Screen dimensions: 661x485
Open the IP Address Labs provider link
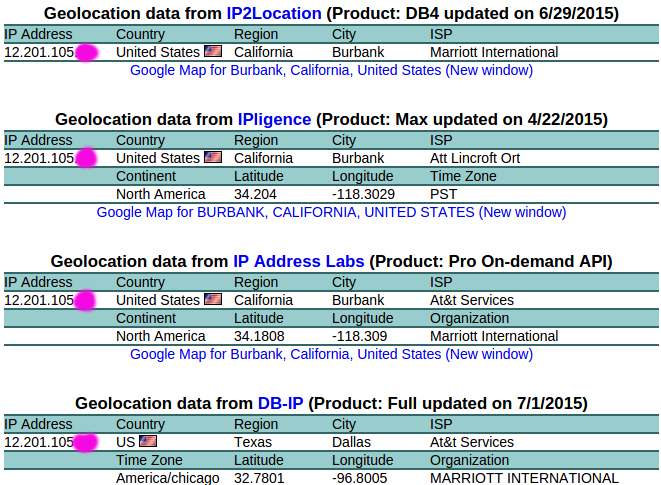[x=299, y=261]
